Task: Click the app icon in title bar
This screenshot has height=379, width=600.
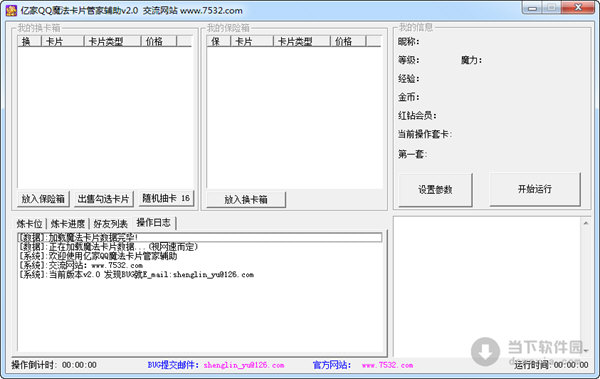Action: pyautogui.click(x=11, y=10)
